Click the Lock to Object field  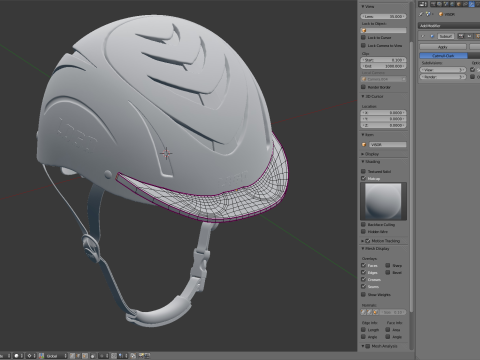click(x=383, y=30)
